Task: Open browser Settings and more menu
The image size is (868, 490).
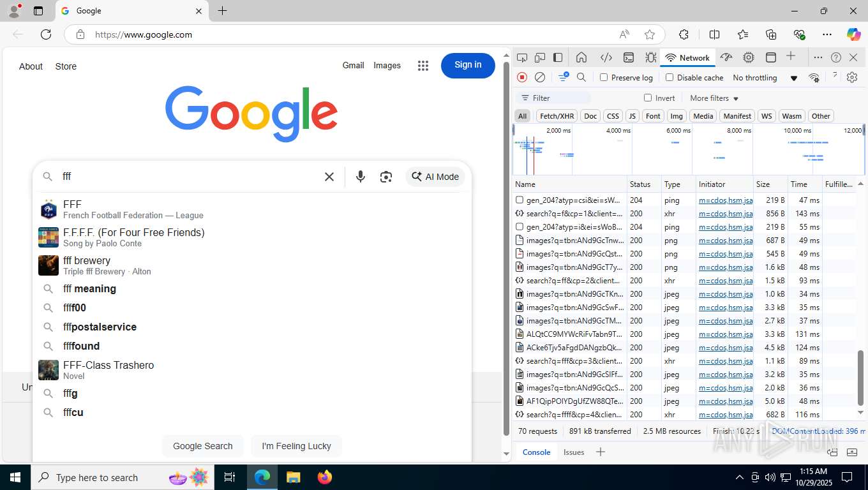Action: (x=827, y=34)
